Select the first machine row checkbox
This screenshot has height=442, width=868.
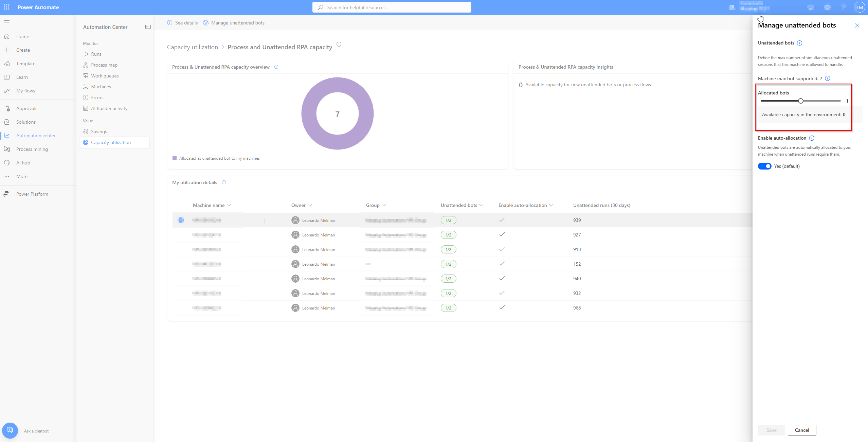coord(181,220)
